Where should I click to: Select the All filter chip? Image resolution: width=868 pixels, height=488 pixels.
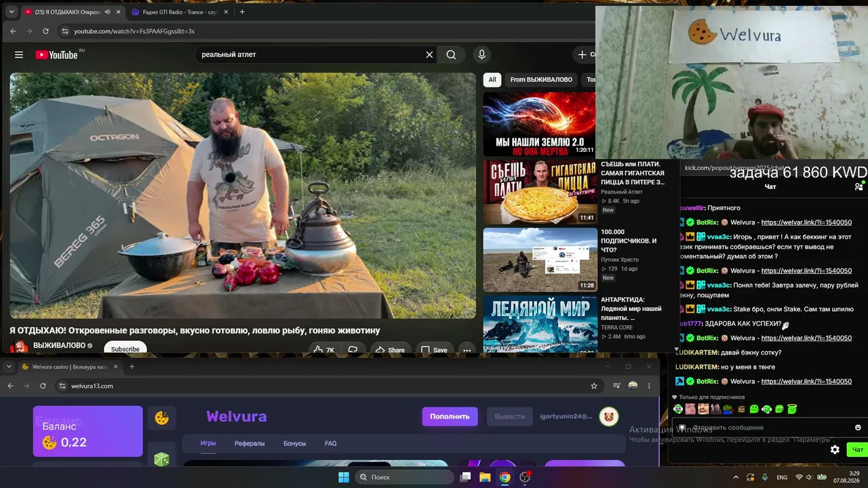tap(492, 80)
